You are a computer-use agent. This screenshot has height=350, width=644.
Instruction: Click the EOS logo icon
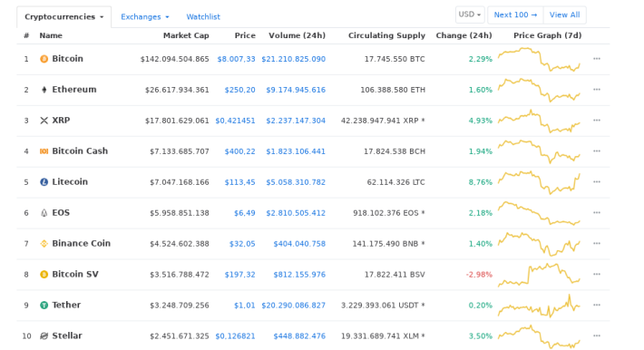(44, 213)
